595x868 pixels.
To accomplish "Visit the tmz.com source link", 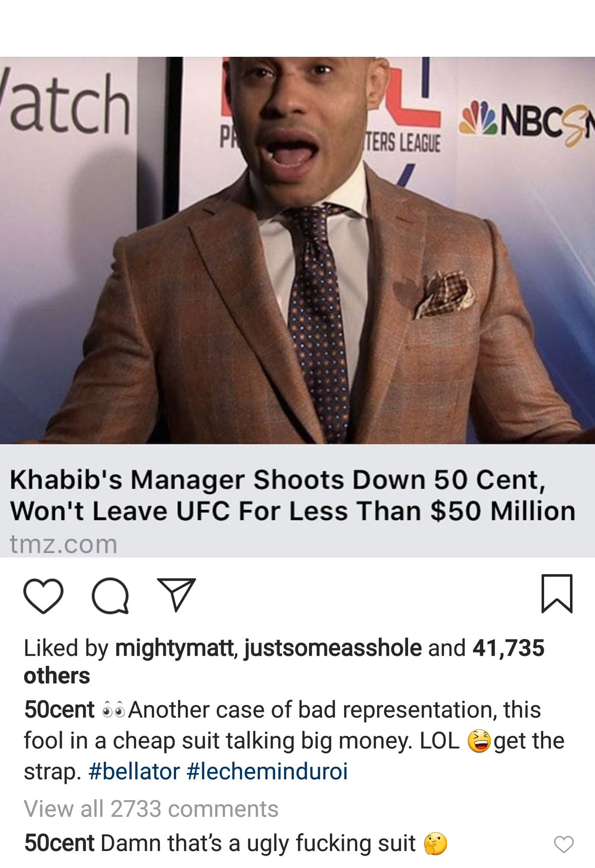I will 64,544.
